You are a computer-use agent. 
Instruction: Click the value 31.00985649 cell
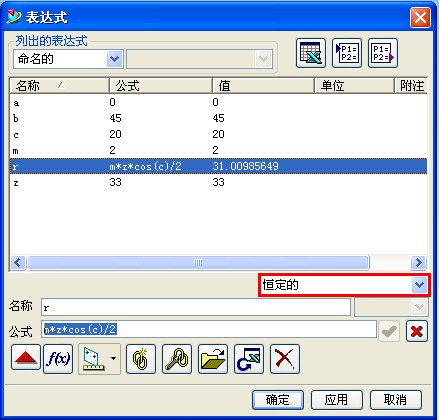click(245, 166)
